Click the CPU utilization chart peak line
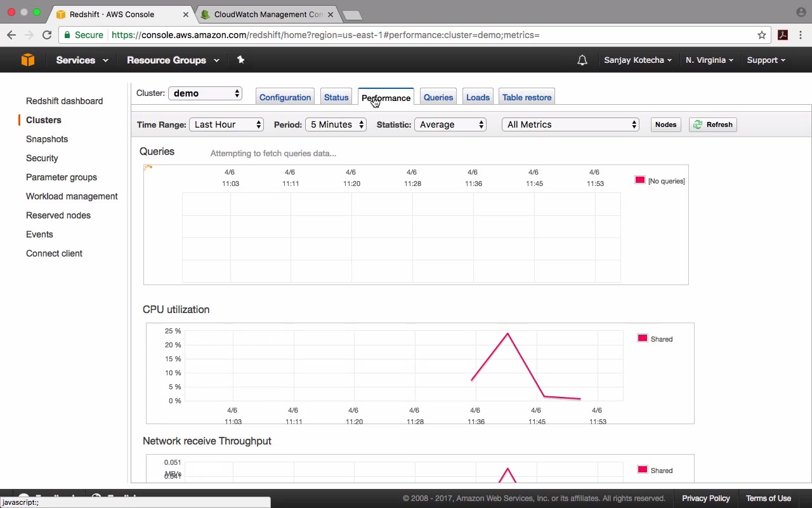Image resolution: width=812 pixels, height=508 pixels. point(507,334)
